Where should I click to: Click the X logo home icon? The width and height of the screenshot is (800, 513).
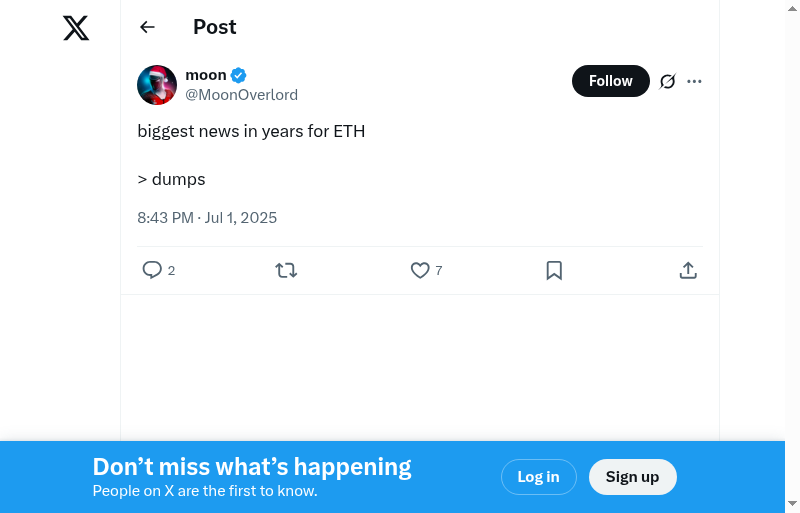[x=76, y=28]
